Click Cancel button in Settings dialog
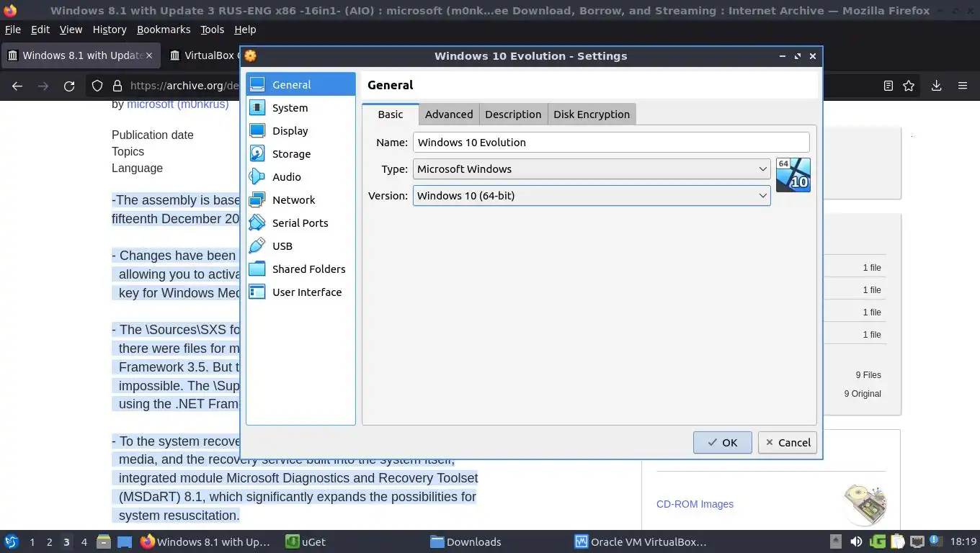 click(787, 442)
